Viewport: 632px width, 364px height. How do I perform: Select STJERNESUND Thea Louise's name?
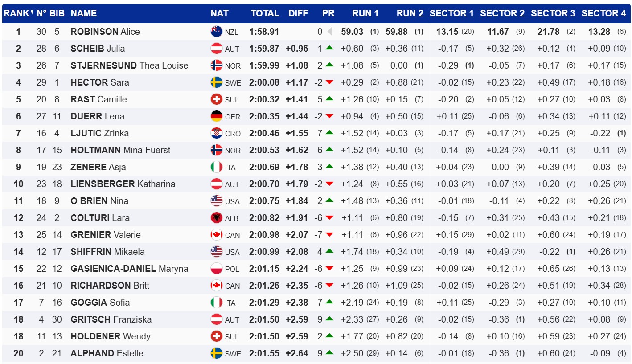tap(129, 65)
